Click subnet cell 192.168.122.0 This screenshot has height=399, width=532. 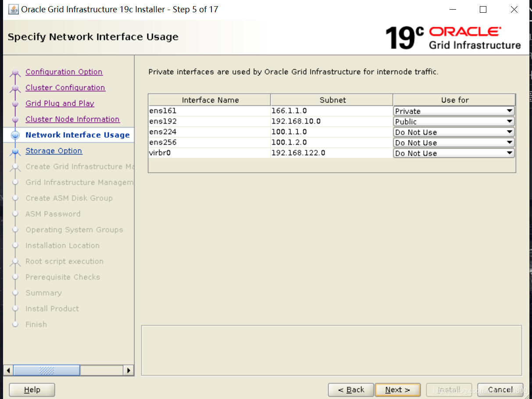[332, 153]
